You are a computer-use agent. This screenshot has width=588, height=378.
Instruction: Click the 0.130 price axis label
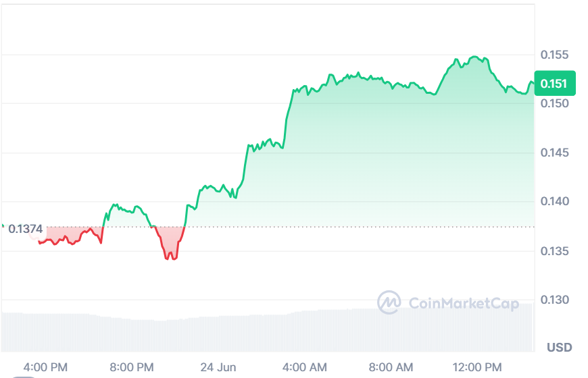[554, 299]
